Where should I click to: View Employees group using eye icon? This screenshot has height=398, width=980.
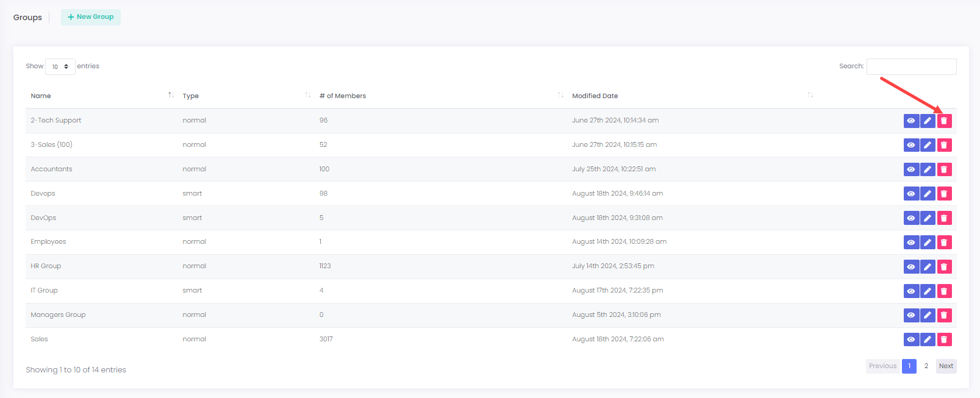(911, 242)
